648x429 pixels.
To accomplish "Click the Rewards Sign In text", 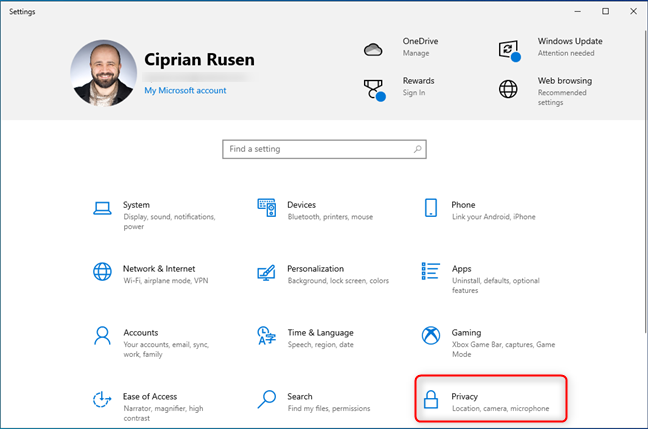I will pyautogui.click(x=414, y=93).
